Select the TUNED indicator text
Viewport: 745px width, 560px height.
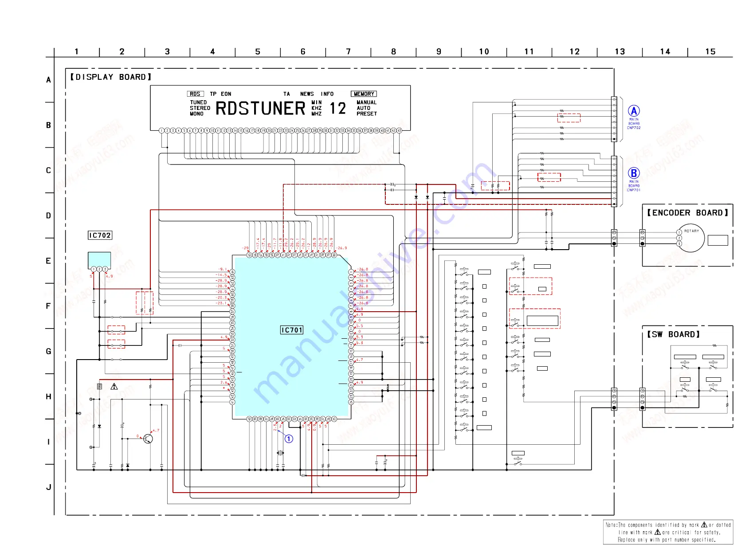[198, 102]
